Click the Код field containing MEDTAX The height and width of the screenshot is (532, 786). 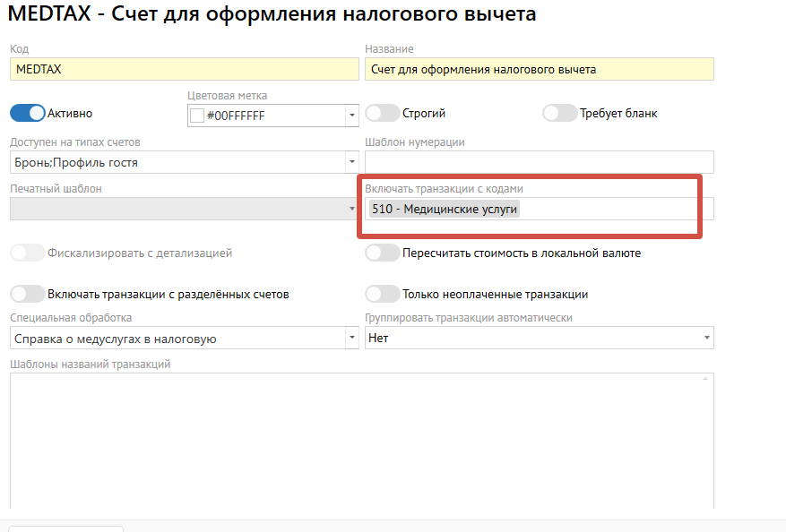point(179,69)
